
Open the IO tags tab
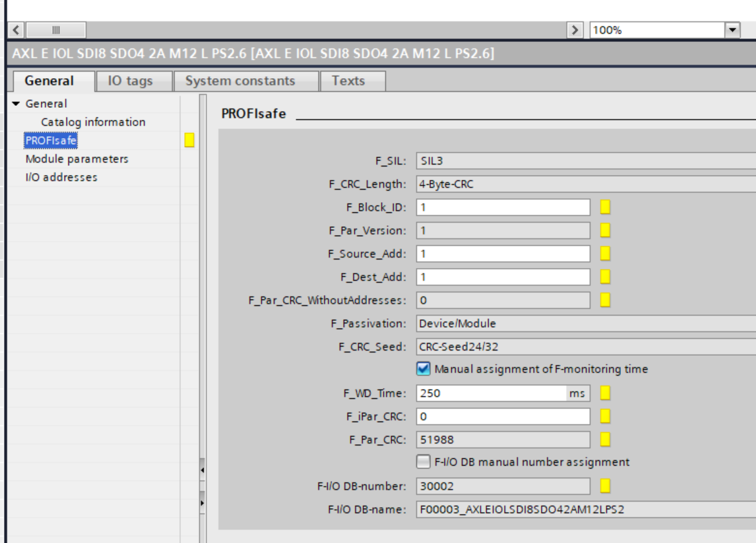pos(134,81)
